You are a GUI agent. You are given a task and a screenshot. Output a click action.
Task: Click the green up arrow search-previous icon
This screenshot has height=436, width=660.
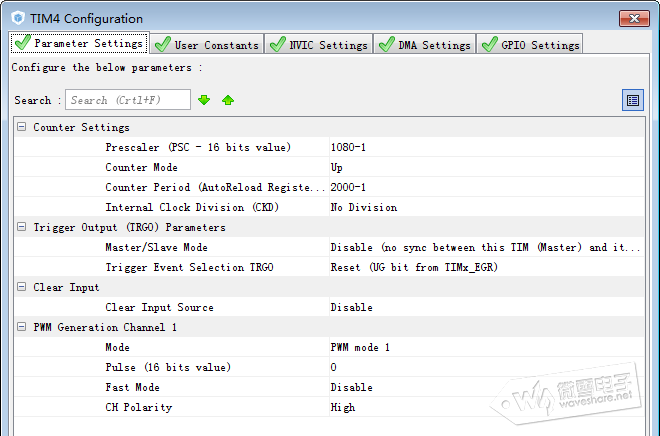coord(228,100)
